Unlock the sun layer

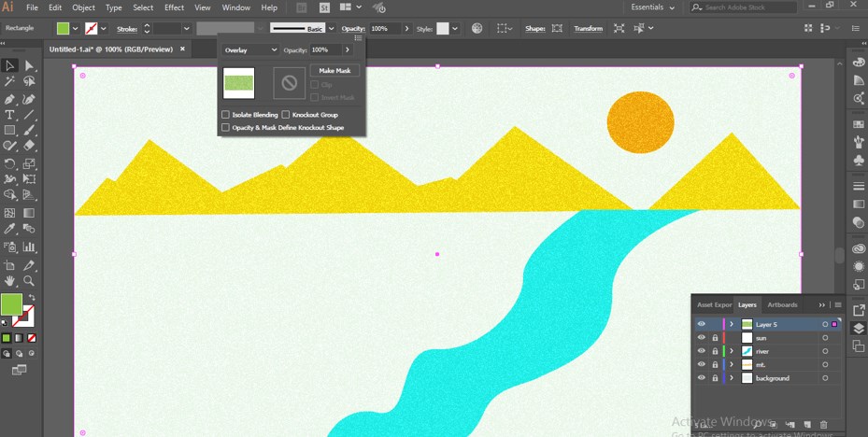(715, 337)
